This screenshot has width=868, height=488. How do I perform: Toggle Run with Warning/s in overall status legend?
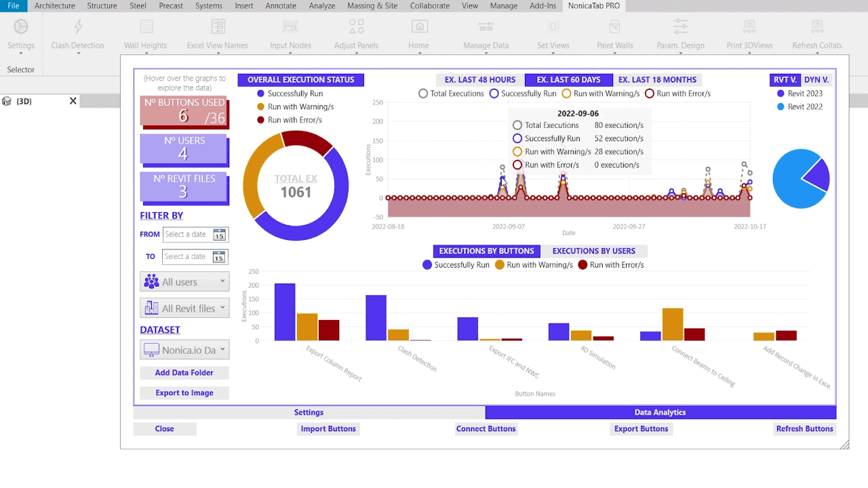pyautogui.click(x=296, y=106)
